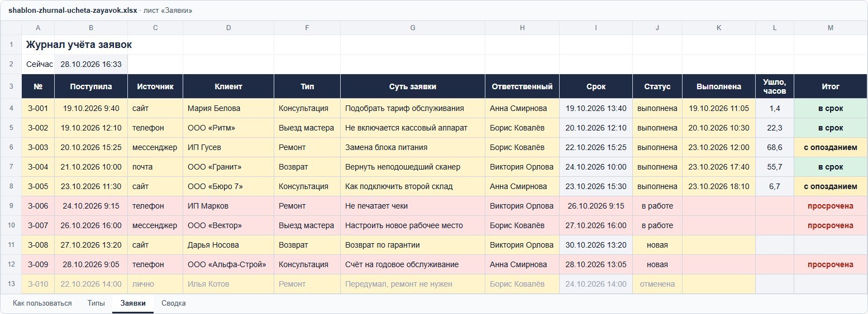This screenshot has height=314, width=868.
Task: Click the hours value 68,6
Action: pos(775,147)
